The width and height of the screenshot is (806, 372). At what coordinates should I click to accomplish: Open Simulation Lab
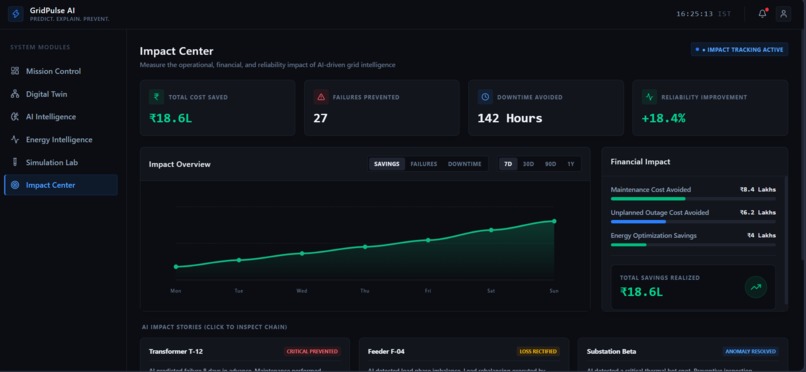(x=61, y=162)
